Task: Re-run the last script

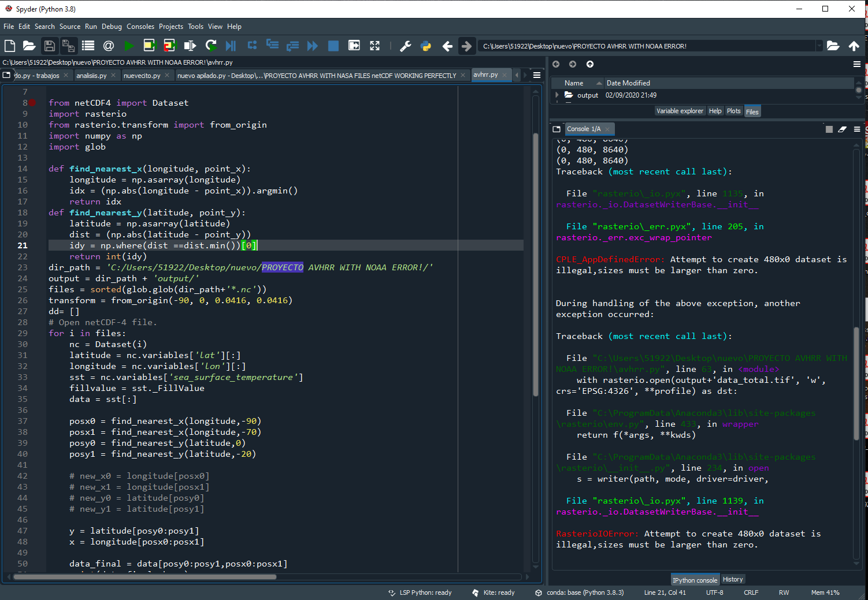Action: [x=211, y=46]
